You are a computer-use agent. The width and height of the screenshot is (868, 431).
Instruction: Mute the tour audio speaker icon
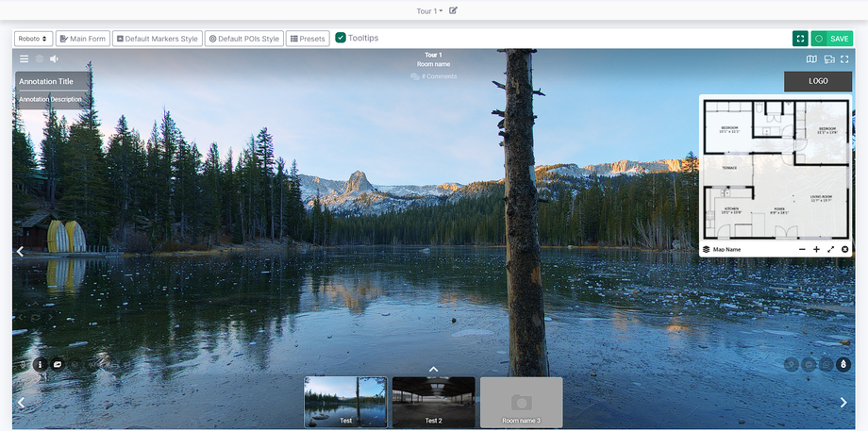point(55,58)
